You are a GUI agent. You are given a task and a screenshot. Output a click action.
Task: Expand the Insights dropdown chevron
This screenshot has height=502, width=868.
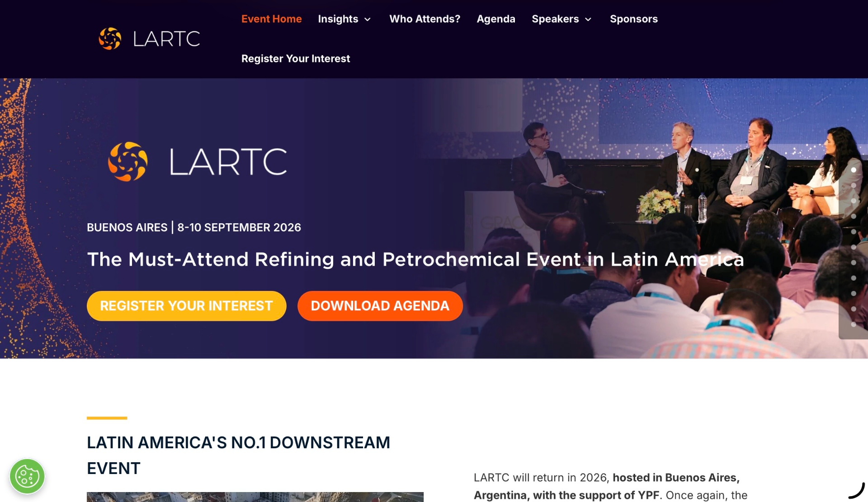point(368,19)
